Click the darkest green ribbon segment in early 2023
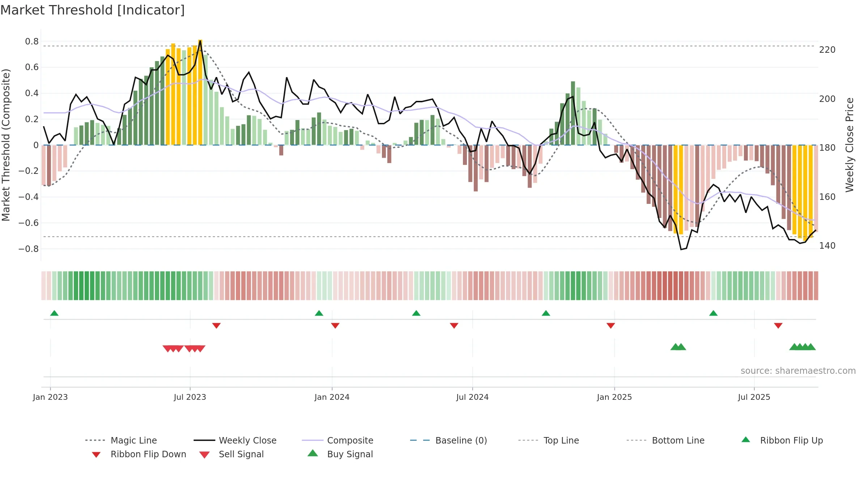This screenshot has height=488, width=868. (x=87, y=286)
